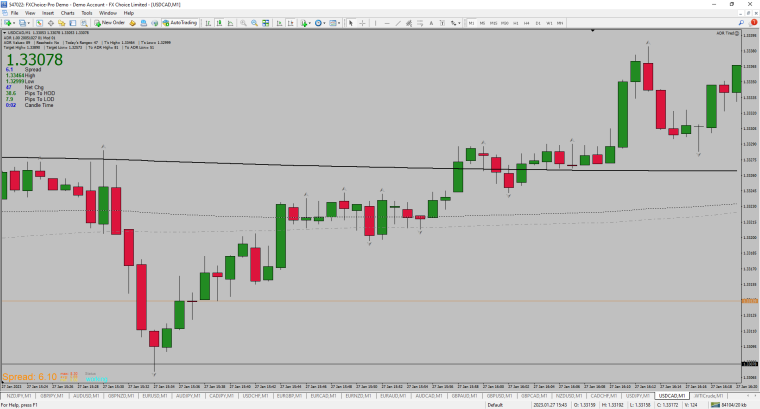Viewport: 760px width, 409px height.
Task: Select the text label tool
Action: click(x=442, y=23)
